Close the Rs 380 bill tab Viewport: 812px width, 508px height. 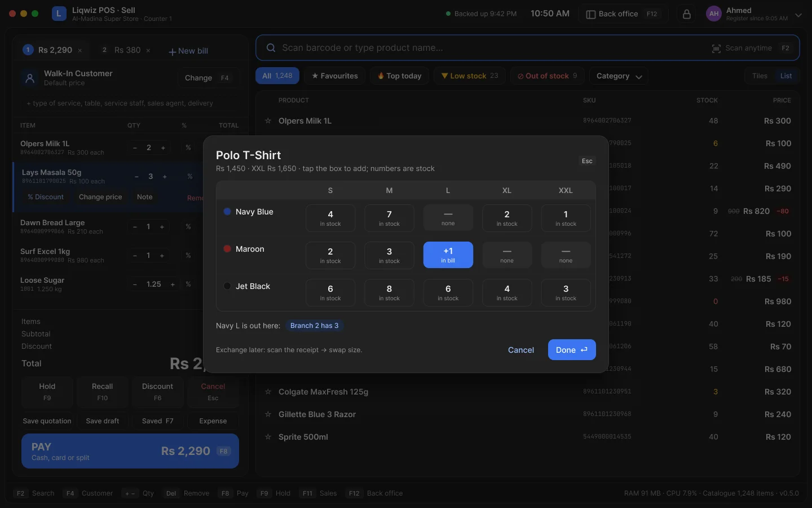click(148, 51)
